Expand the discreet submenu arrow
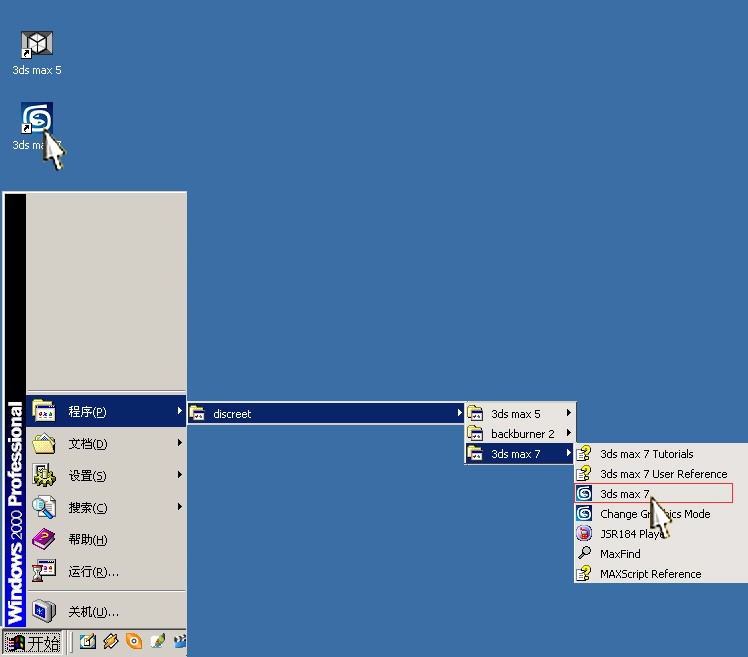This screenshot has width=748, height=657. click(x=459, y=412)
